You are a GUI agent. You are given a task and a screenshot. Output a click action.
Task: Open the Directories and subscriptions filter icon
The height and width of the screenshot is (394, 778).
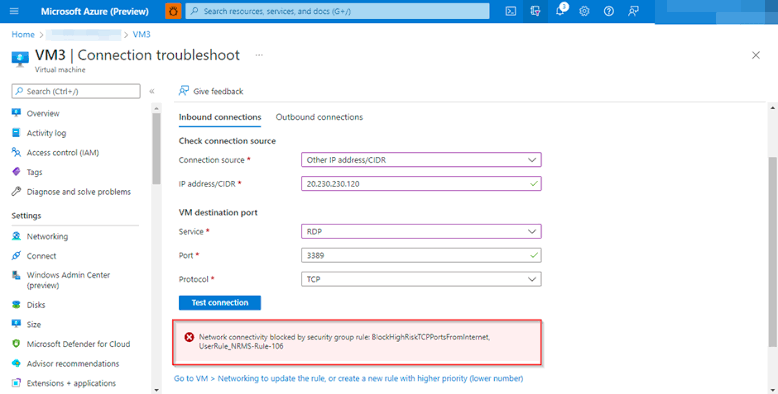click(535, 11)
